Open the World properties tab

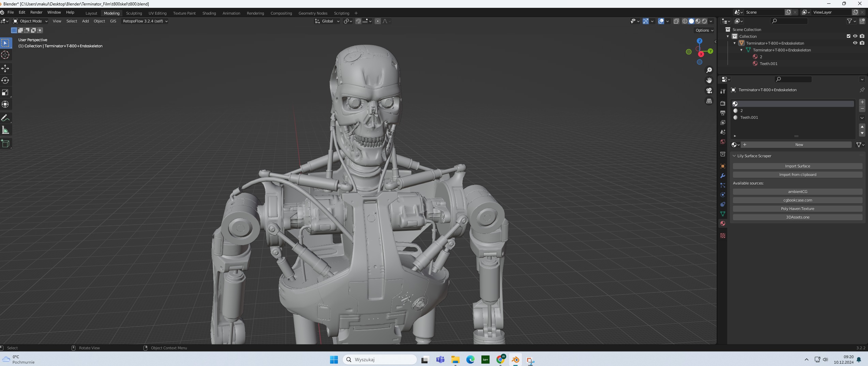point(722,142)
